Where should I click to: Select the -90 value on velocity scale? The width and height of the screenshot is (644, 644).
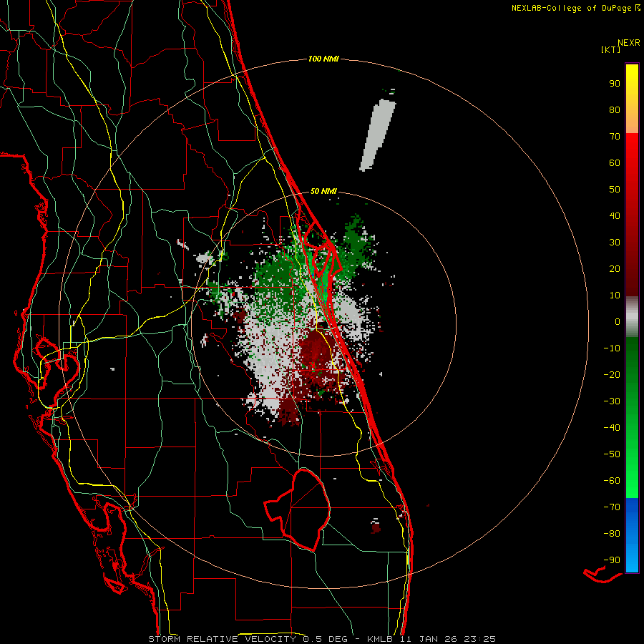click(x=612, y=560)
